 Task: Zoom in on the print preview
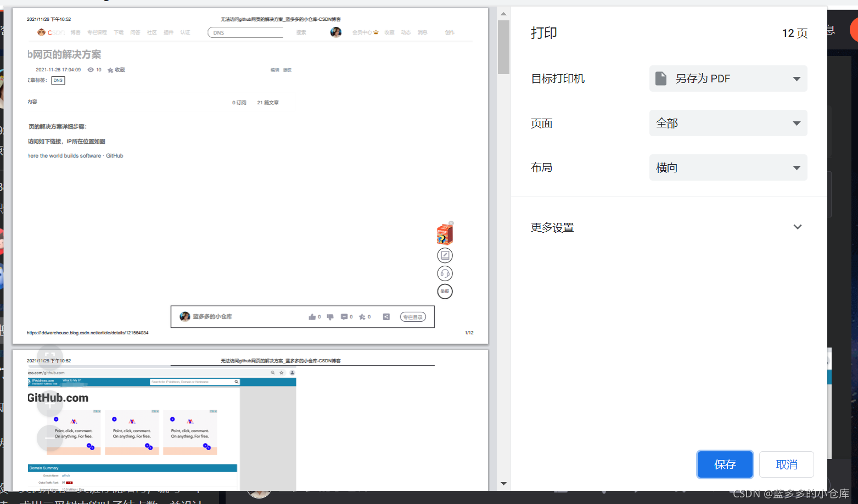point(50,404)
